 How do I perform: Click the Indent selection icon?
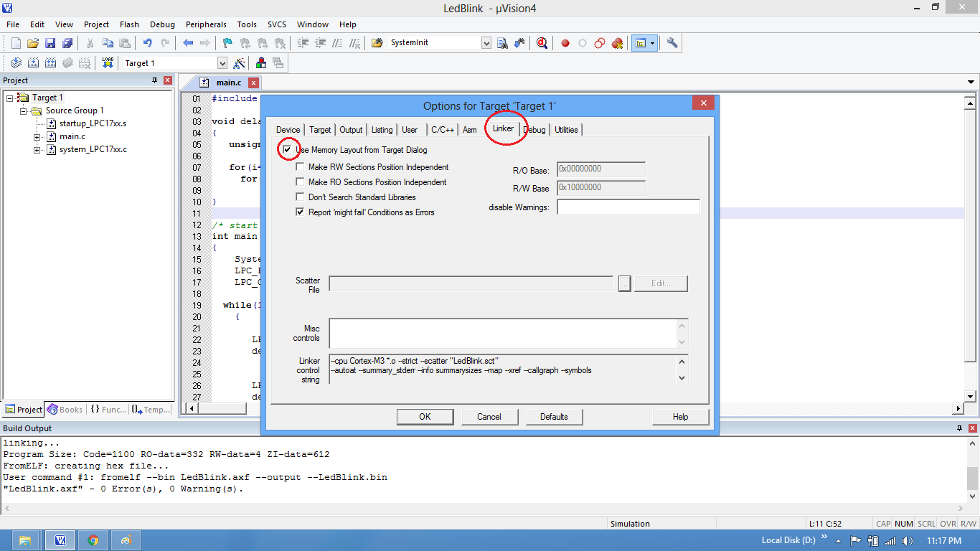click(303, 43)
